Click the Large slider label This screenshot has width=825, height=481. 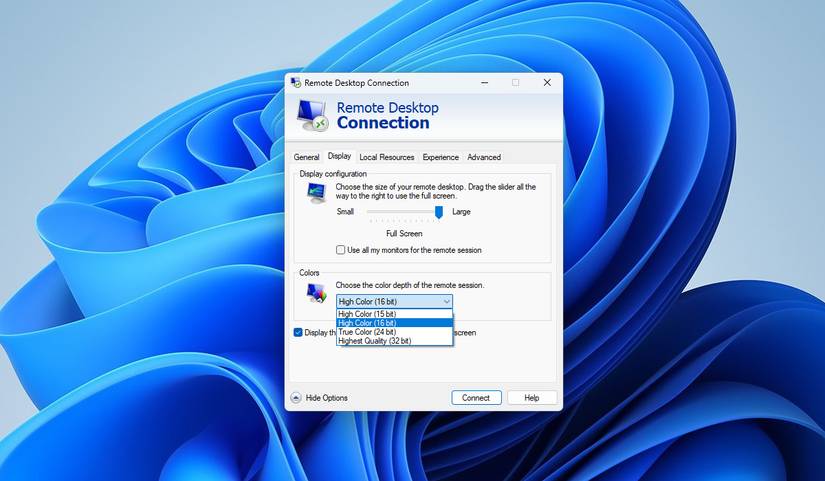click(461, 212)
